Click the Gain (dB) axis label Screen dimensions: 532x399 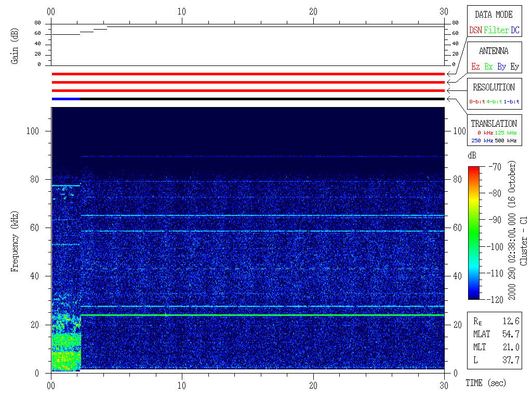coord(15,45)
